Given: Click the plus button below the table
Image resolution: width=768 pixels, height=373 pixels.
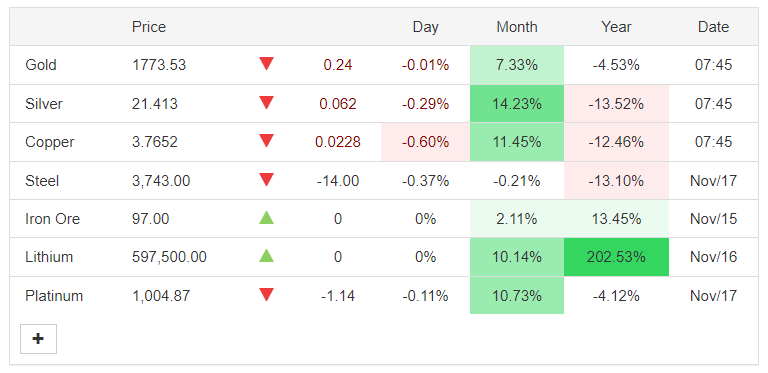Looking at the screenshot, I should (38, 339).
